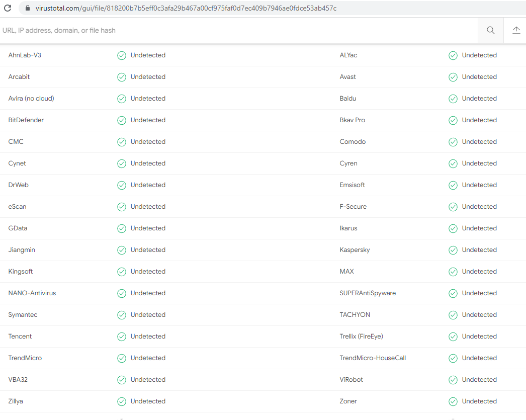Click the Undetected checkmark next to DrWeb

[121, 185]
